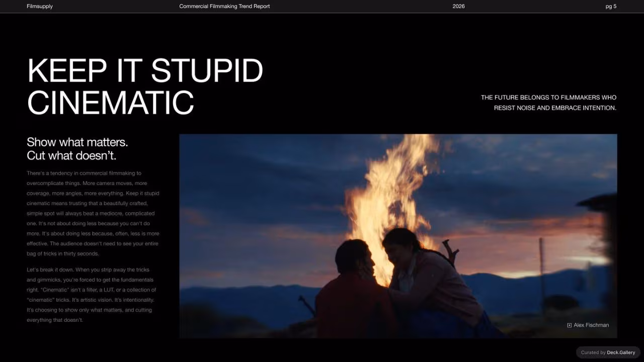Click the paragraph starting "Let's break it down"
The height and width of the screenshot is (362, 644).
click(92, 295)
